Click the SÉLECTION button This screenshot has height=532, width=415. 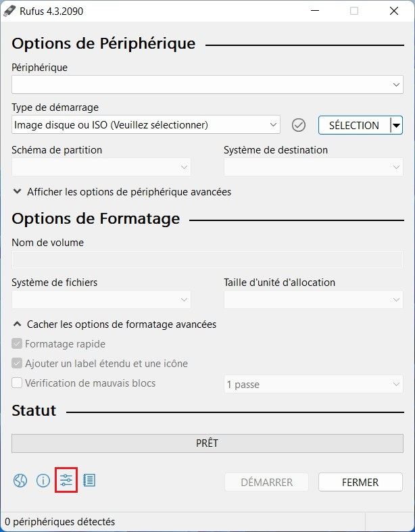[x=353, y=125]
